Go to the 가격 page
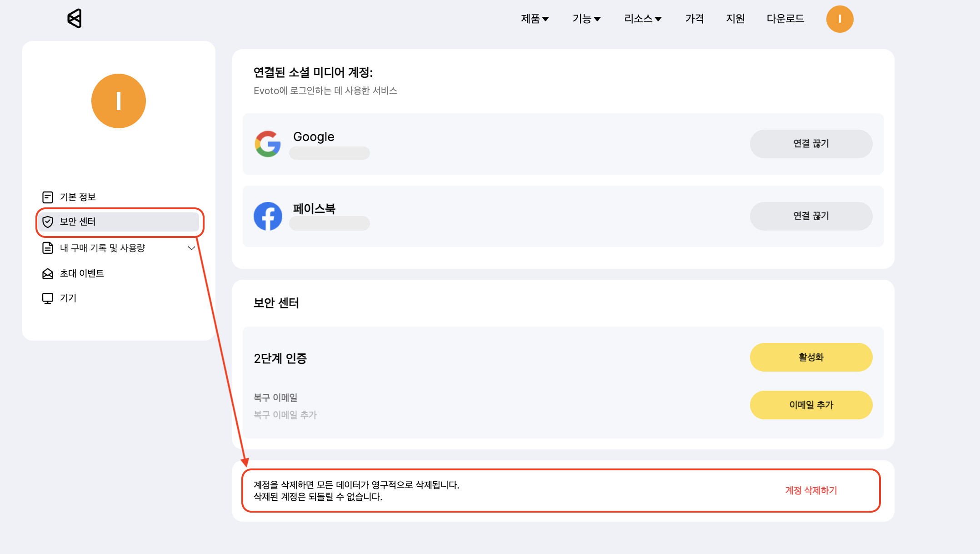The height and width of the screenshot is (554, 980). [x=695, y=19]
